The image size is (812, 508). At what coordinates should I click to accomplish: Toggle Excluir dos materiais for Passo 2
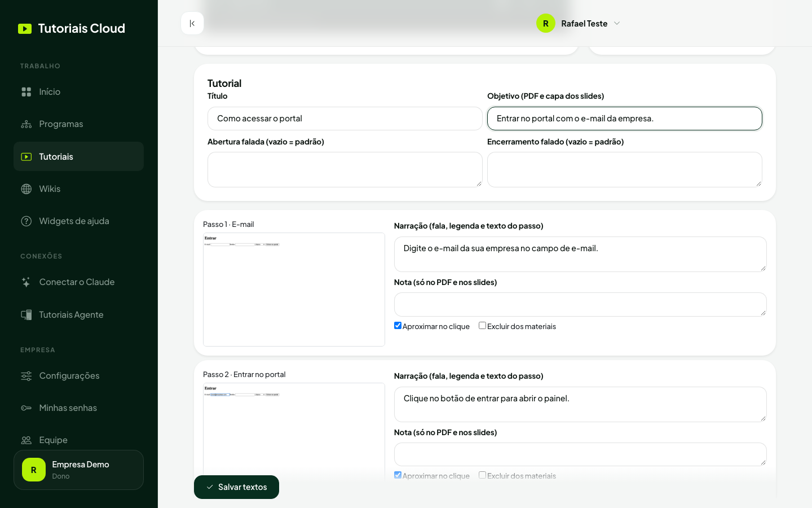coord(482,475)
